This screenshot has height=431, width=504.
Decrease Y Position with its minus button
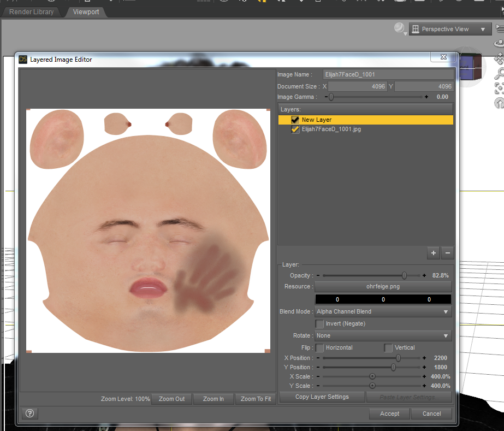(x=318, y=367)
